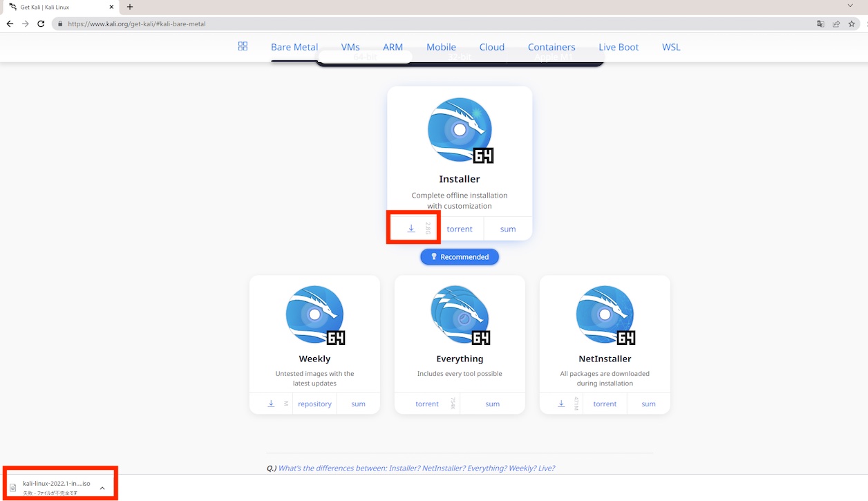The image size is (868, 501).
Task: Click the Installer sum link
Action: pos(508,229)
